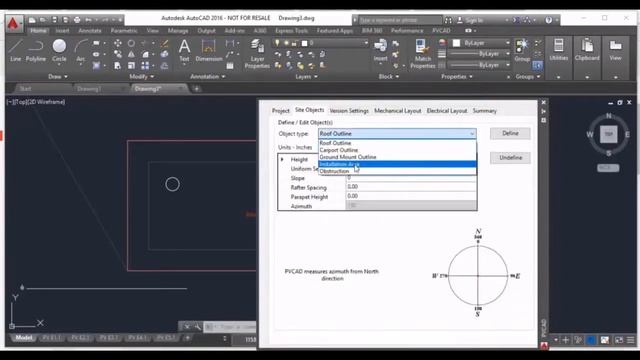This screenshot has width=640, height=360.
Task: Click the Help question mark icon
Action: point(549,20)
